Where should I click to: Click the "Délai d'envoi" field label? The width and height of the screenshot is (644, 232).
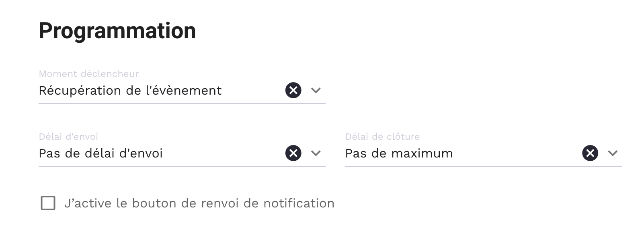(68, 137)
